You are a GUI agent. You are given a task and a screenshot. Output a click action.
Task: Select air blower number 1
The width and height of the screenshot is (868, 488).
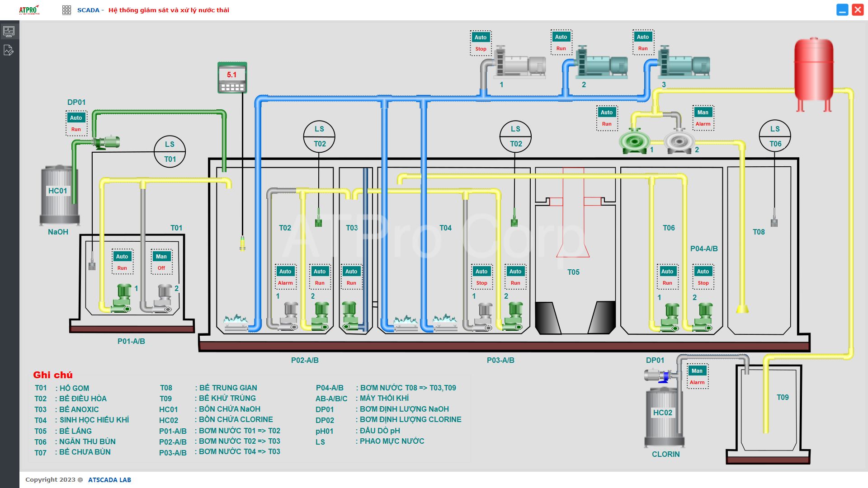point(520,63)
